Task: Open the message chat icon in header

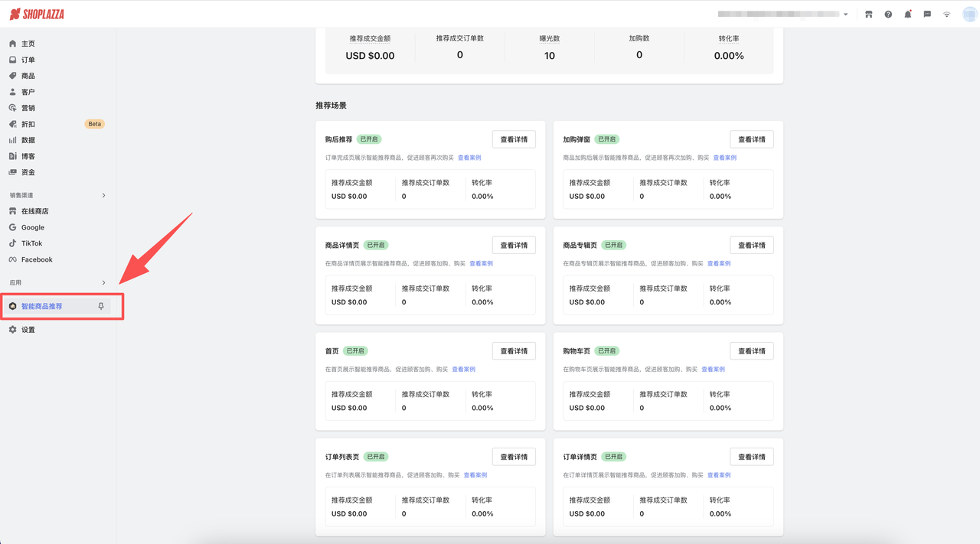Action: click(x=927, y=14)
